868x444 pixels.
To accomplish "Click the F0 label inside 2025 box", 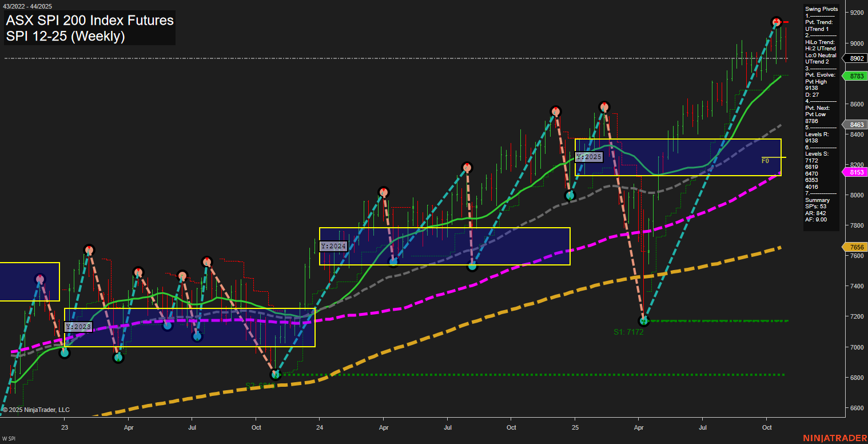I will [765, 161].
